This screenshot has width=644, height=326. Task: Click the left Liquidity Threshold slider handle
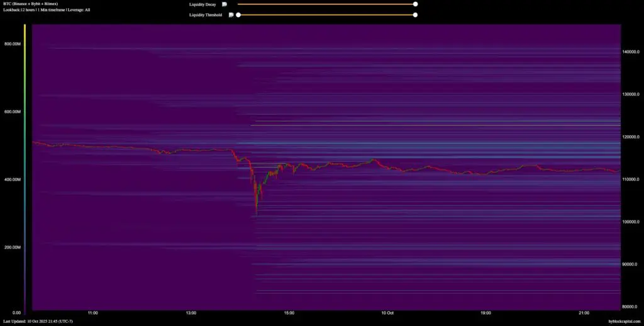click(x=238, y=14)
